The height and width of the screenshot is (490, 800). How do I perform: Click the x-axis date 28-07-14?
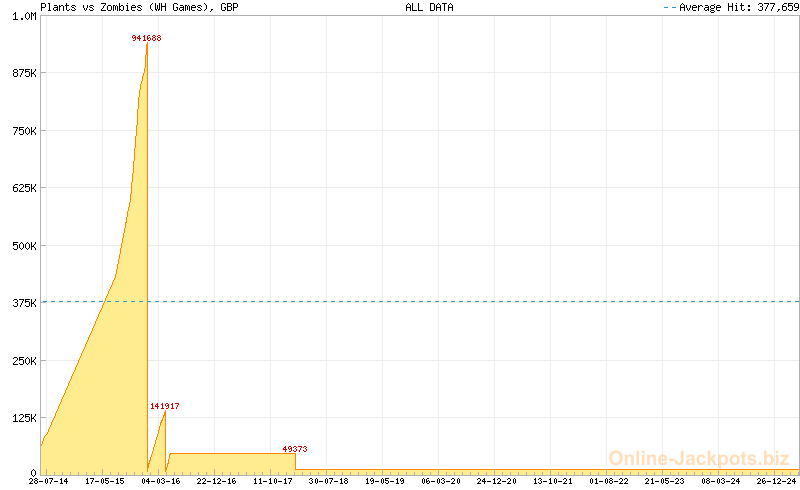48,481
